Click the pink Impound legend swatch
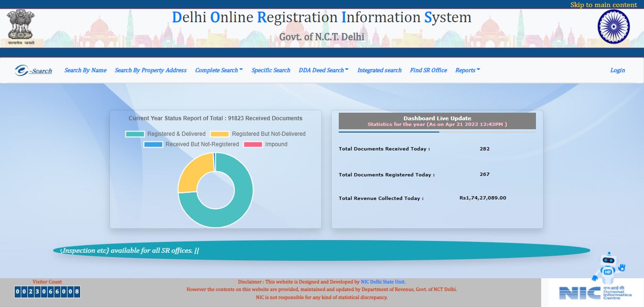This screenshot has width=644, height=307. pos(253,144)
